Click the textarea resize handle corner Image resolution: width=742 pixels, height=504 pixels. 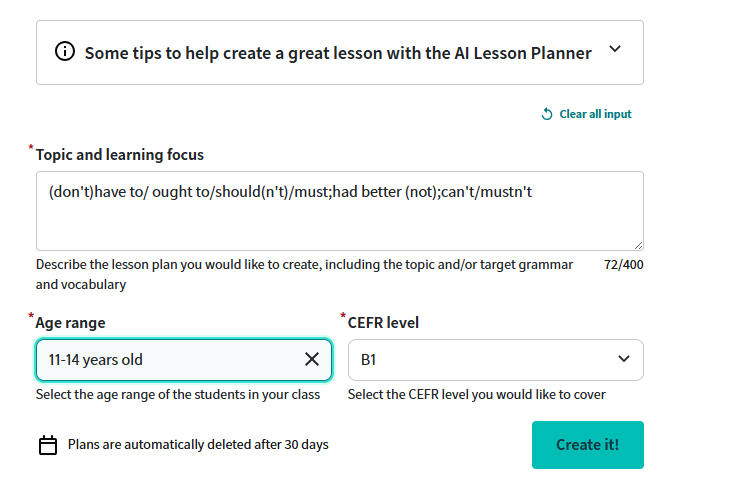click(638, 244)
